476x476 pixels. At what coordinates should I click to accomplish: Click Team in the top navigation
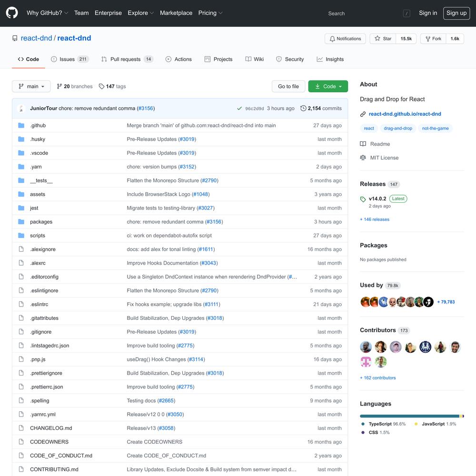click(81, 13)
